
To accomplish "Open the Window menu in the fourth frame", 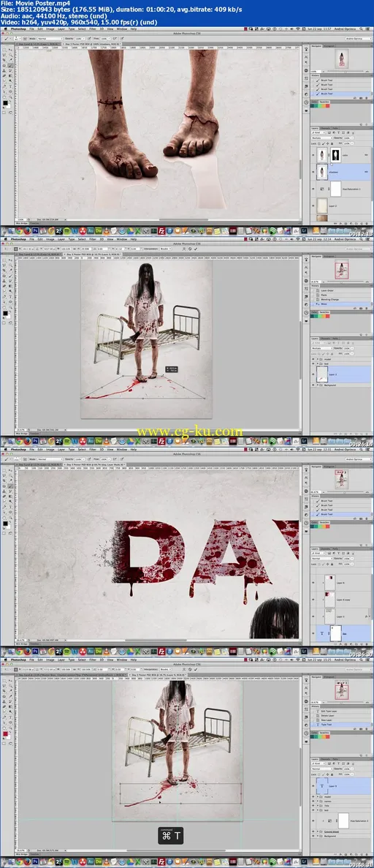I will coord(121,660).
